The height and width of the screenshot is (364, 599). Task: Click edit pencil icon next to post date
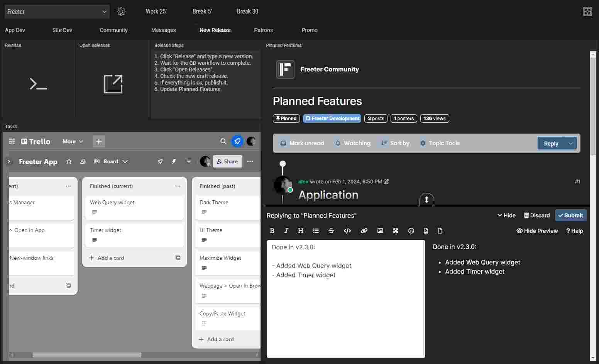[386, 181]
